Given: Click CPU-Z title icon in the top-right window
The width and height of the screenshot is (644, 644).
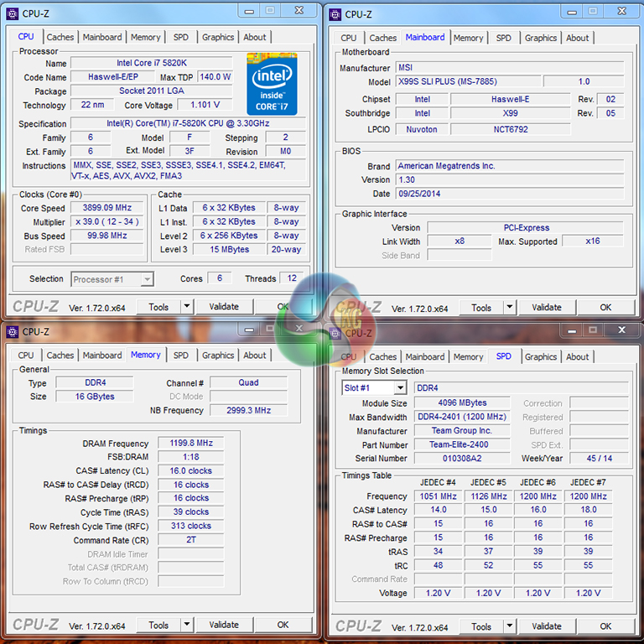Looking at the screenshot, I should pyautogui.click(x=335, y=13).
